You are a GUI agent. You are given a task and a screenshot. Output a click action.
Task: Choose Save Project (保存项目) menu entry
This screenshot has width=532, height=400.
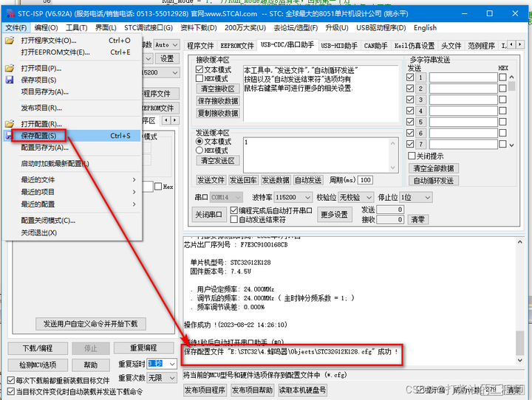(x=72, y=80)
